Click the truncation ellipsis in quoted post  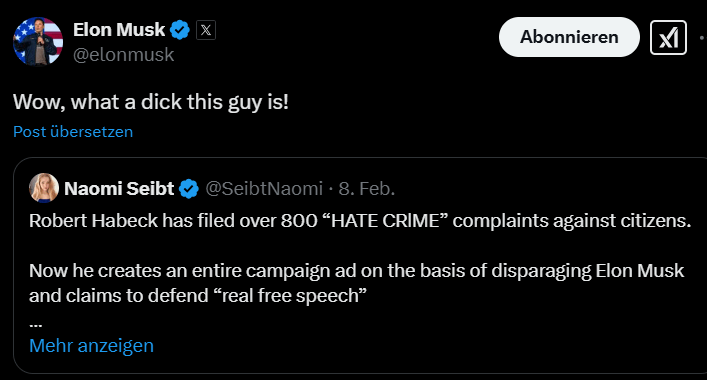click(x=36, y=324)
